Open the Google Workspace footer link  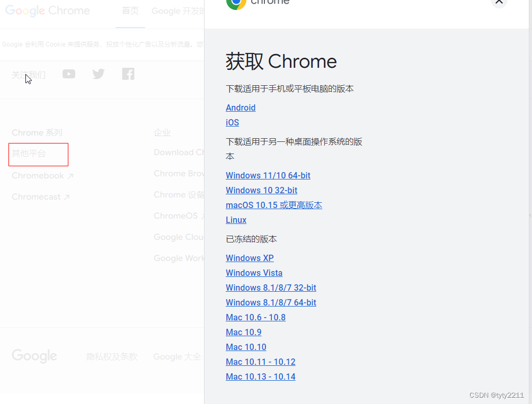(179, 258)
